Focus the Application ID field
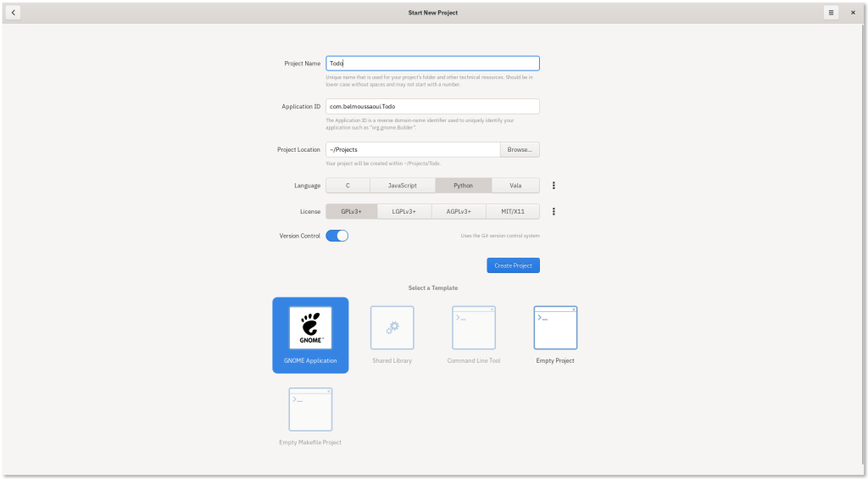The width and height of the screenshot is (868, 479). coord(432,106)
